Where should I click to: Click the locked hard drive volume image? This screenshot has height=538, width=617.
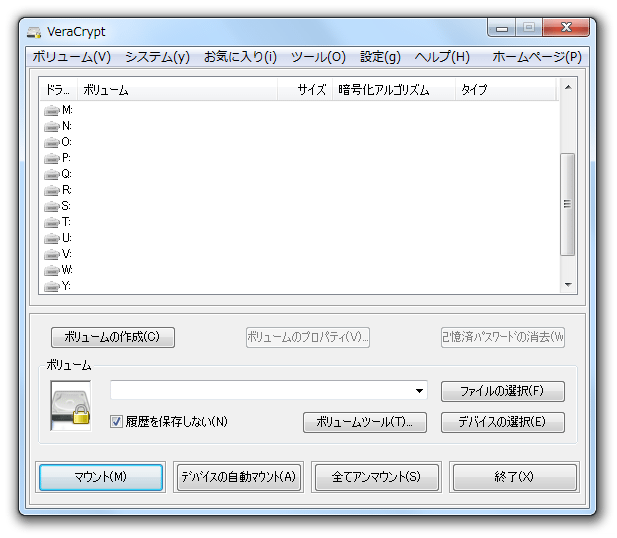click(71, 406)
